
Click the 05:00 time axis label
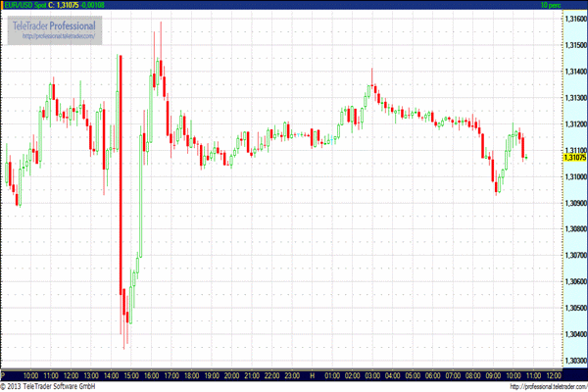pos(413,375)
